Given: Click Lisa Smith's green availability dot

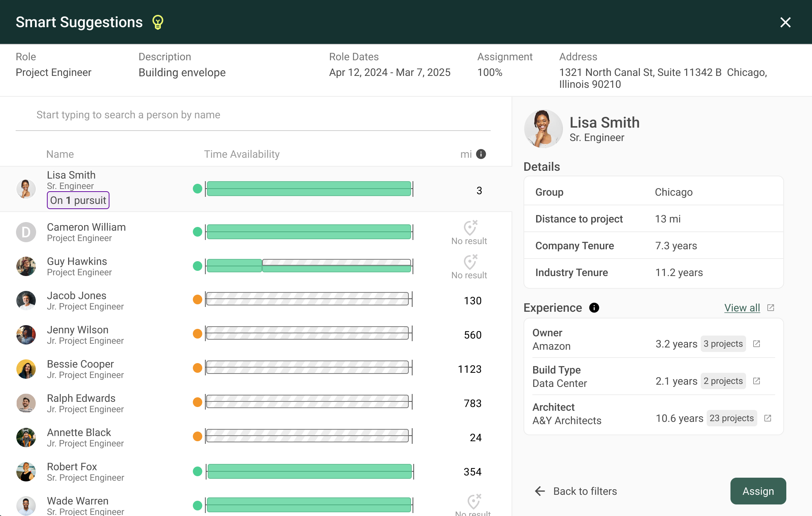Looking at the screenshot, I should point(197,189).
